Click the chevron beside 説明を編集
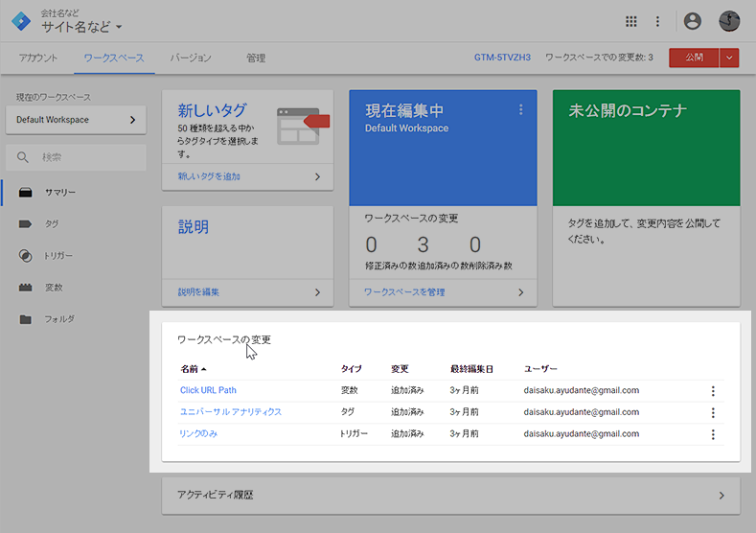 click(317, 292)
